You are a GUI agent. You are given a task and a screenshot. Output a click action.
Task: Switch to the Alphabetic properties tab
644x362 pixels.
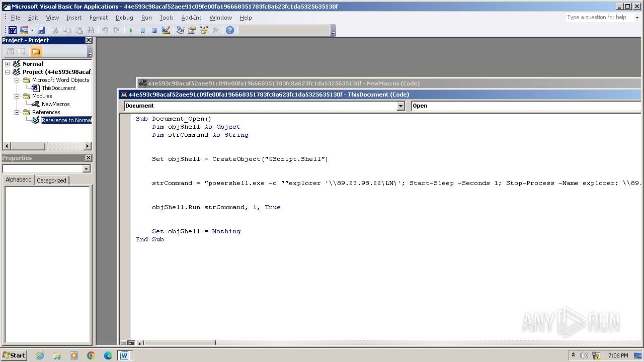coord(19,180)
